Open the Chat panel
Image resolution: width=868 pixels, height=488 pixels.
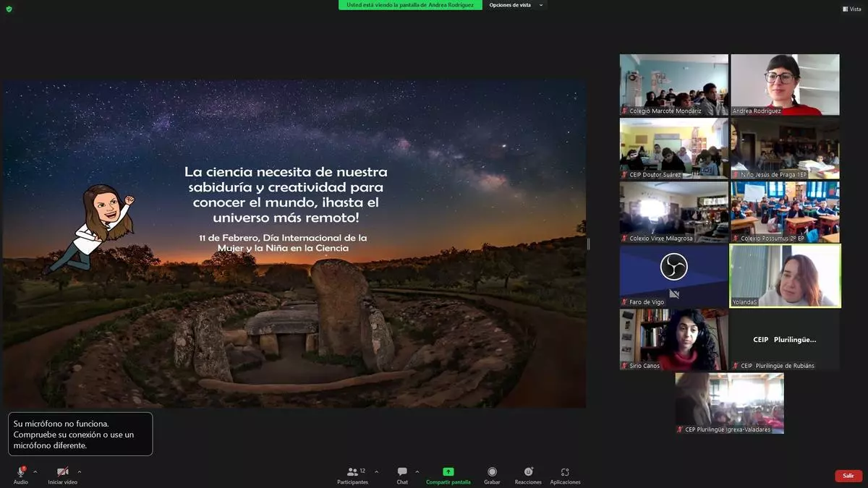402,475
